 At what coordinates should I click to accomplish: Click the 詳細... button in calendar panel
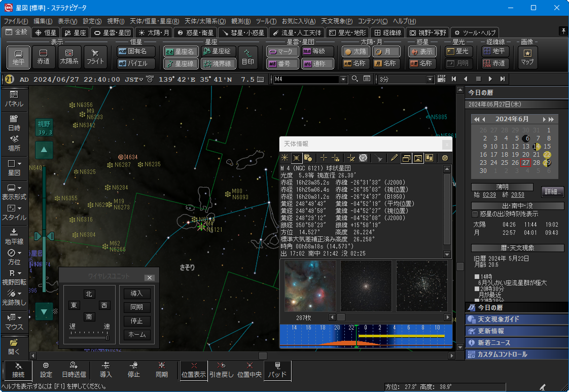point(553,192)
